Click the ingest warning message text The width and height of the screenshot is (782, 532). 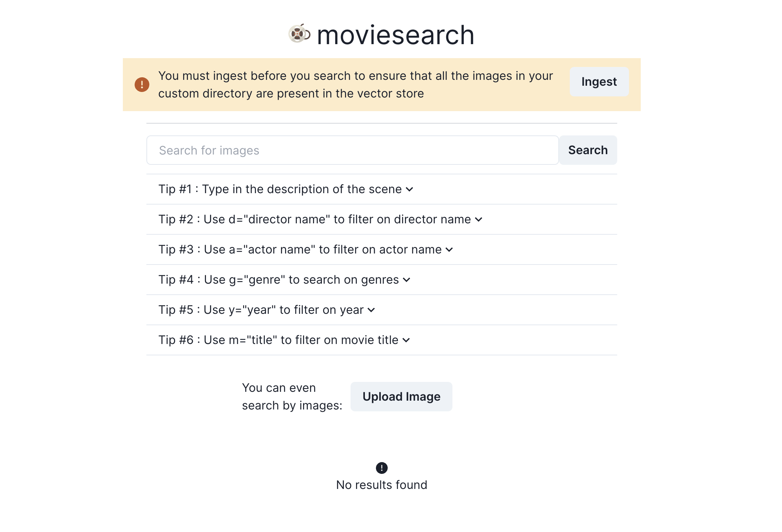coord(355,85)
